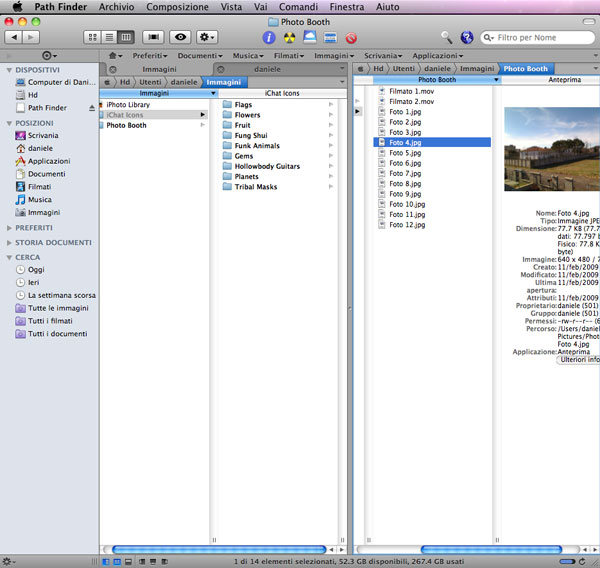Screen dimensions: 600x568
Task: Open the gear action menu in toolbar
Action: 207,37
